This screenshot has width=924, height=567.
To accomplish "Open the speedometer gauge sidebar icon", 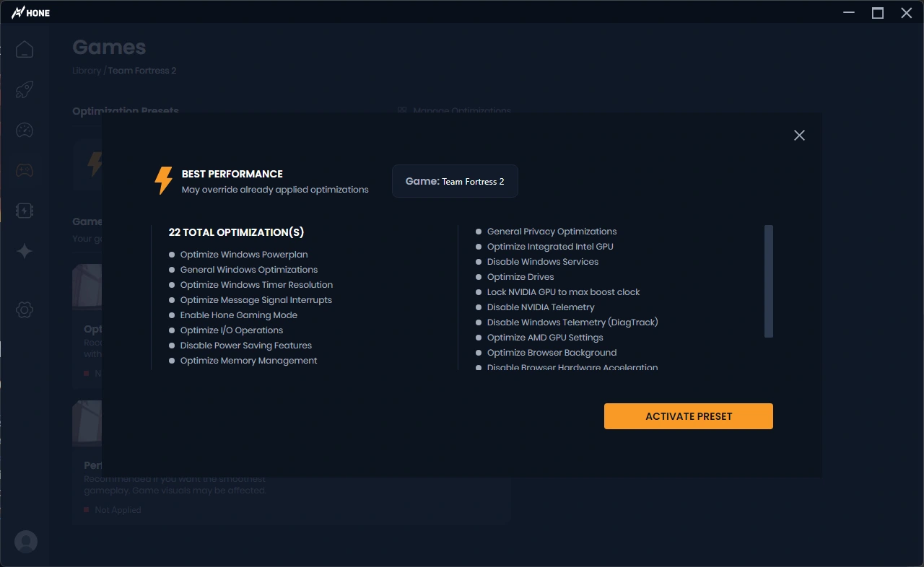I will (25, 131).
